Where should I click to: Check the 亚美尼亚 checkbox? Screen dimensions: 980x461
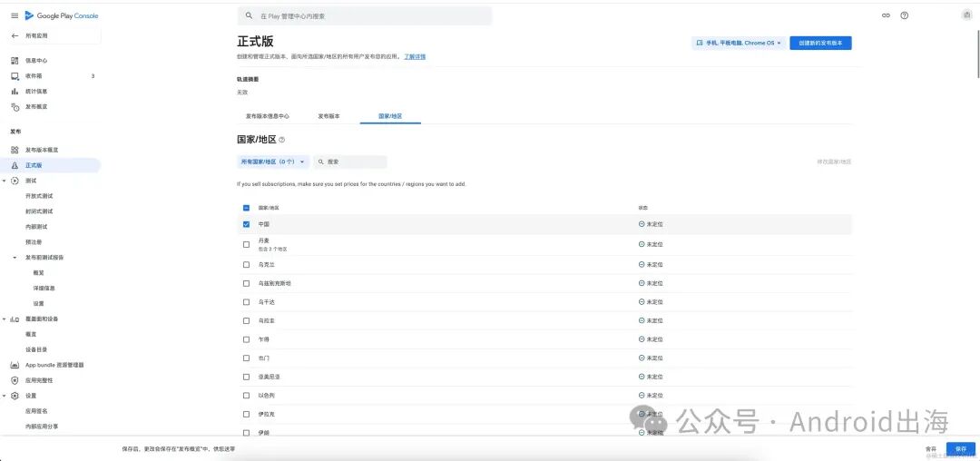point(246,377)
